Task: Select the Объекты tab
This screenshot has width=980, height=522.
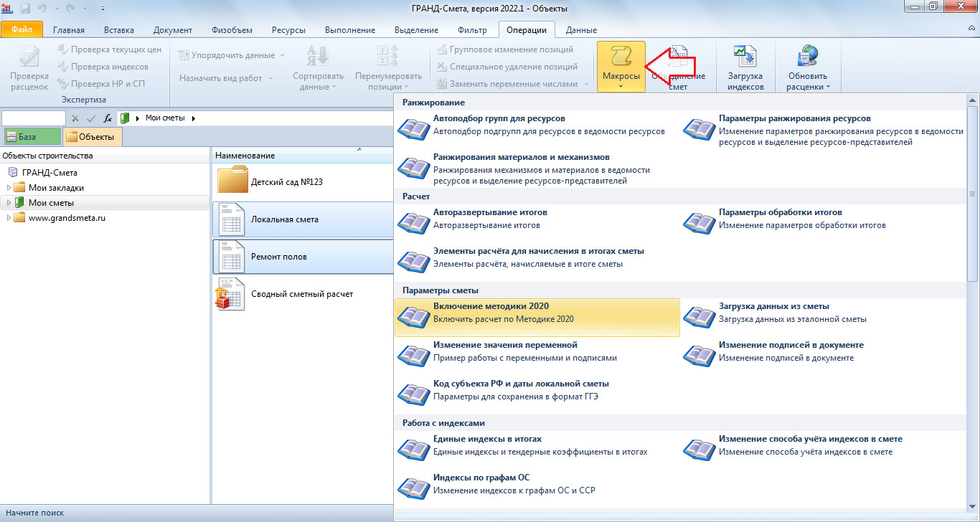Action: (x=93, y=136)
